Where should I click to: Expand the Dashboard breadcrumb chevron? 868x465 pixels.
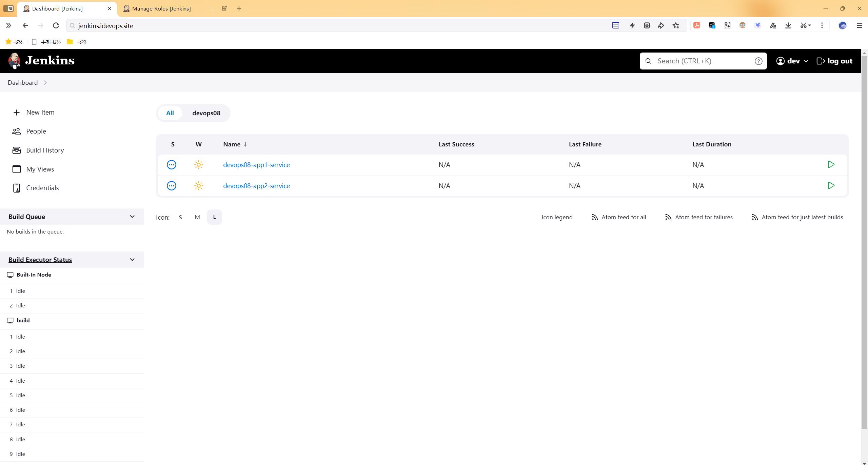click(45, 83)
